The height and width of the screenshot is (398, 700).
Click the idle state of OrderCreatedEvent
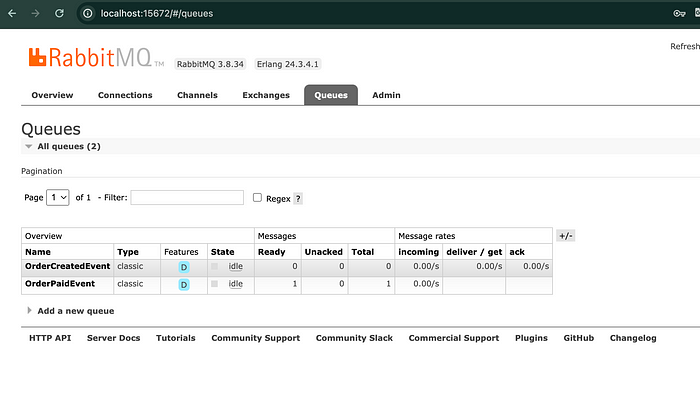click(236, 266)
